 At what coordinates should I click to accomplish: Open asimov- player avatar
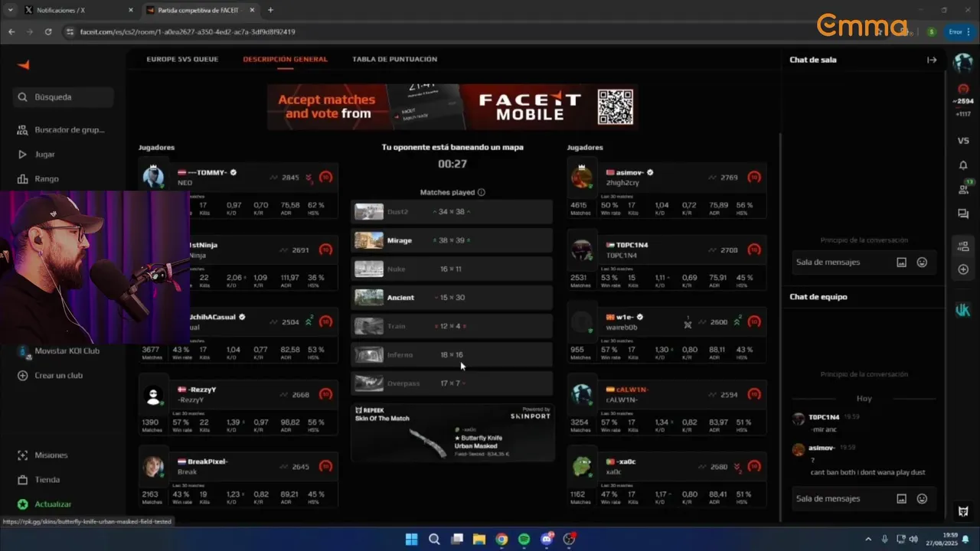(582, 178)
